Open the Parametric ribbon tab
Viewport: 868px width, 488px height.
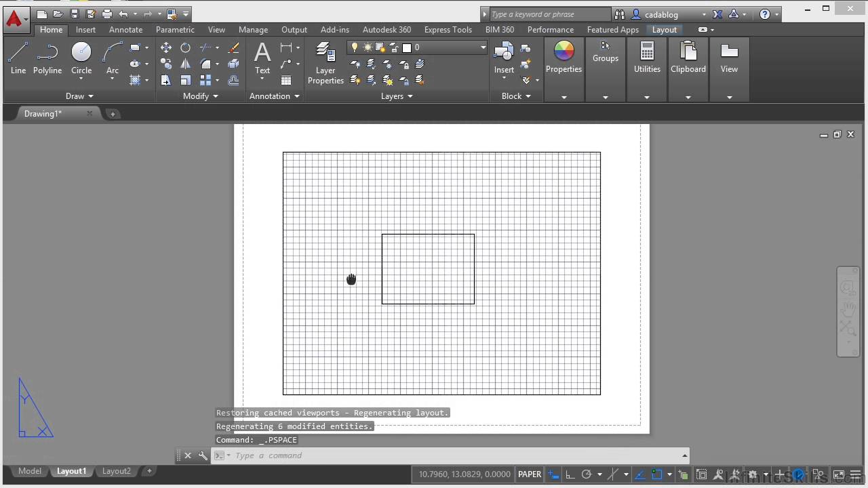175,30
